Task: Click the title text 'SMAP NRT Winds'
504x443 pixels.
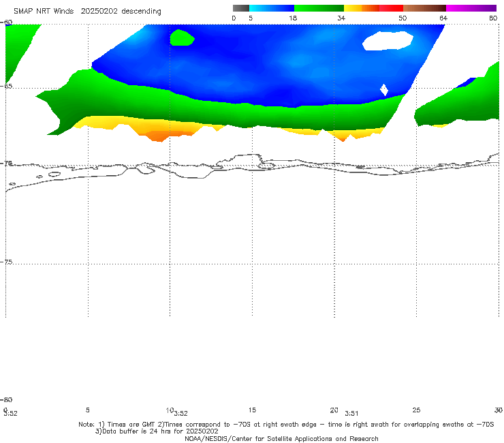Action: (44, 11)
